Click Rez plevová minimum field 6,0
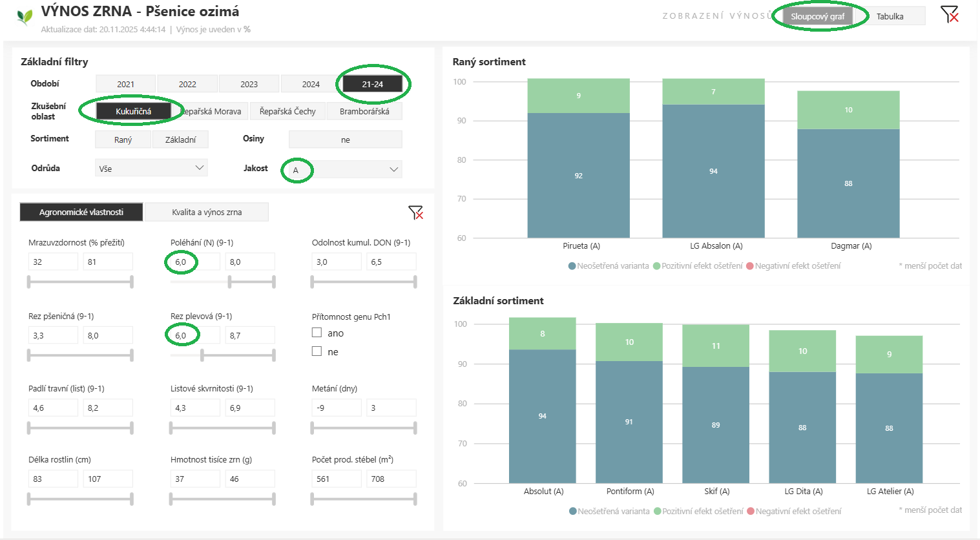 (195, 335)
